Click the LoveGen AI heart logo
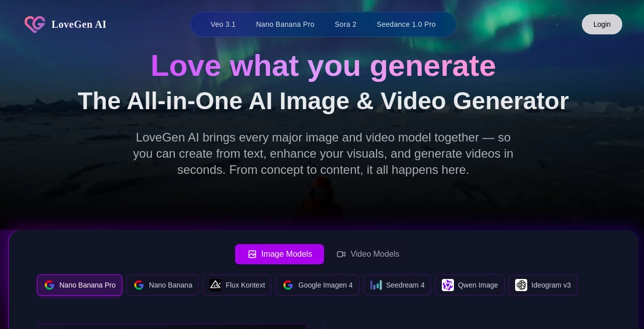Image resolution: width=644 pixels, height=329 pixels. pos(34,24)
